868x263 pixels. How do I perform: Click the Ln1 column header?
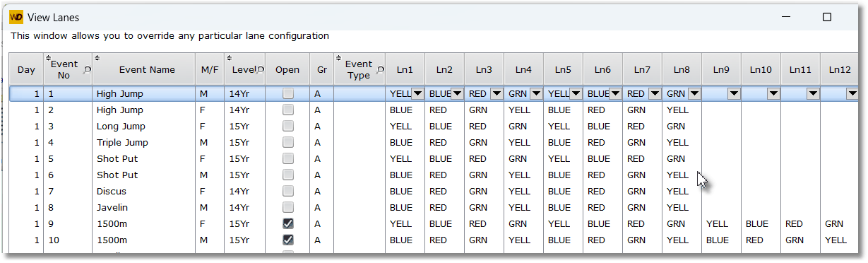[x=405, y=69]
